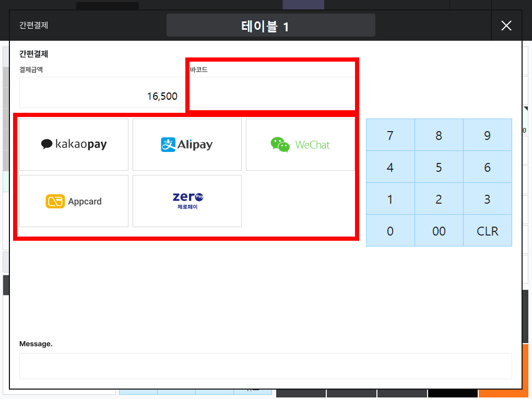Click the 테이블 1 title bar label
The width and height of the screenshot is (532, 399).
[271, 26]
